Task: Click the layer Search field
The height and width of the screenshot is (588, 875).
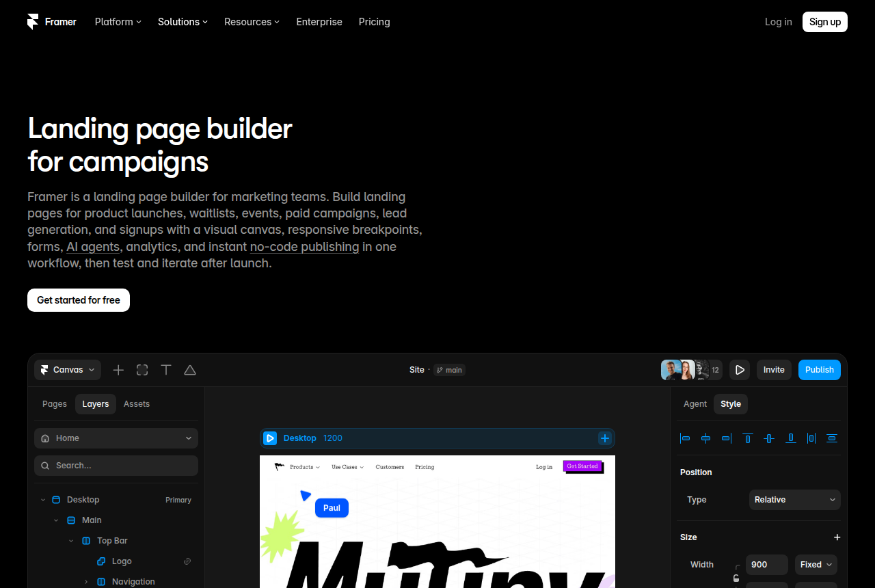Action: point(116,466)
